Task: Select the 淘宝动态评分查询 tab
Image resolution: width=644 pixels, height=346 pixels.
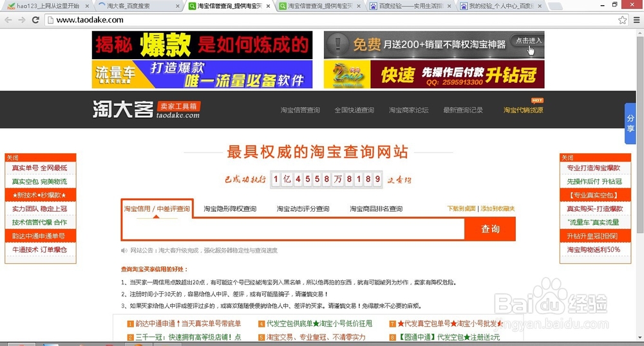Action: [303, 208]
